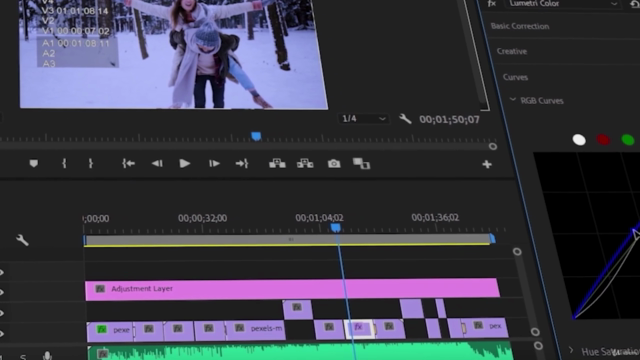
Task: Open Comparison View button
Action: click(x=361, y=164)
